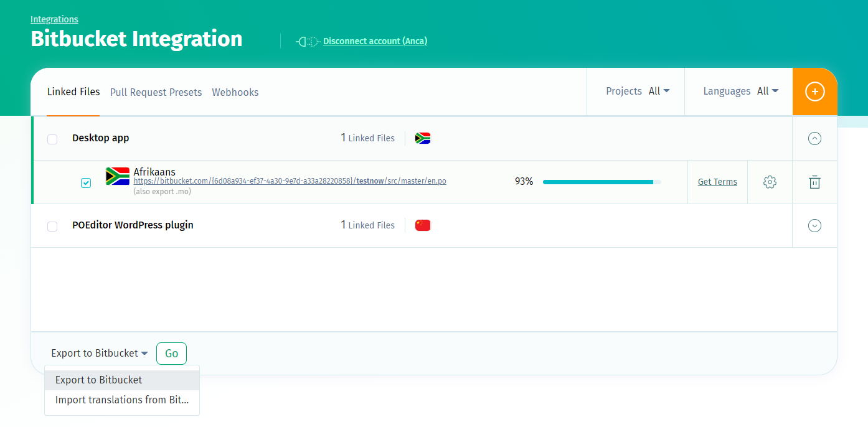Click the 93% progress bar

[x=601, y=182]
